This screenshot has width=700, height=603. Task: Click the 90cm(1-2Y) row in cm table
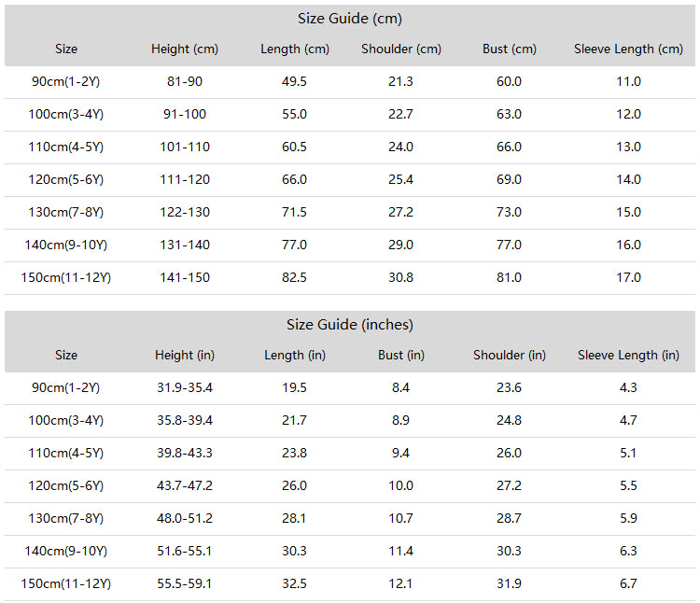pos(350,82)
